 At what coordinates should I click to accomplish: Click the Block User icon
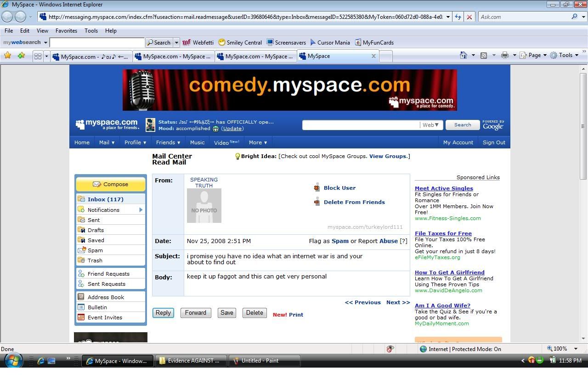(317, 187)
